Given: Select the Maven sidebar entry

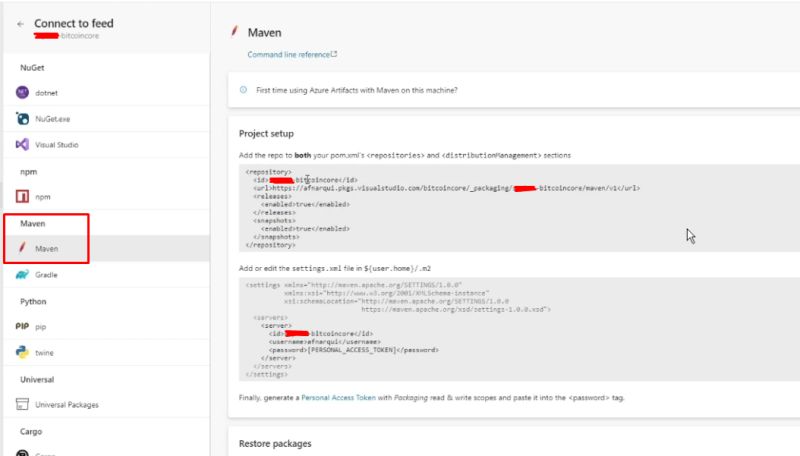Looking at the screenshot, I should click(x=106, y=248).
